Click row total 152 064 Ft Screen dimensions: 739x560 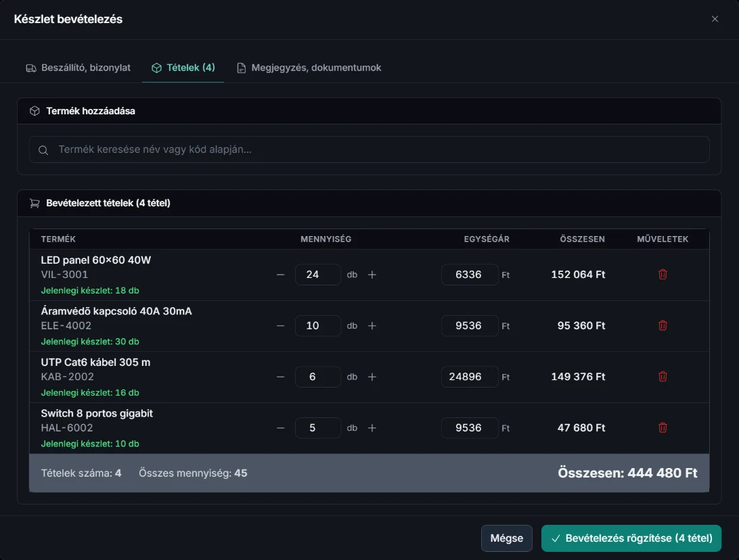tap(578, 275)
